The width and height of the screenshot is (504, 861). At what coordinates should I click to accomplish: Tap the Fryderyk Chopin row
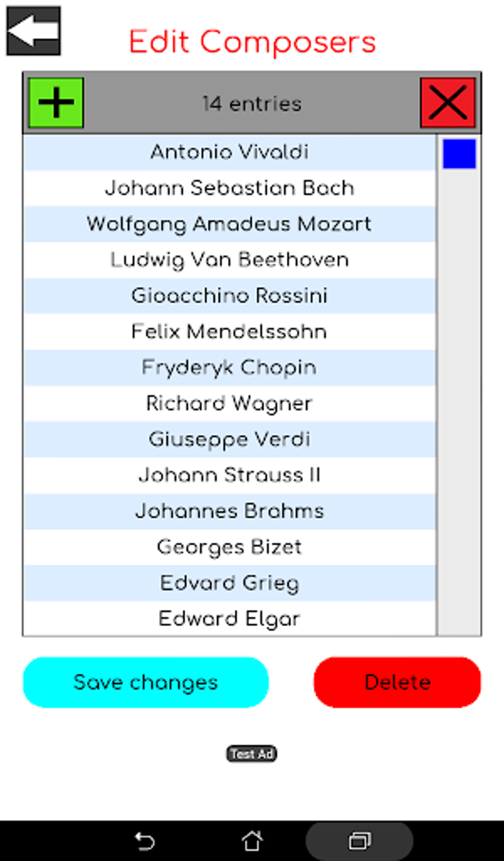[230, 367]
